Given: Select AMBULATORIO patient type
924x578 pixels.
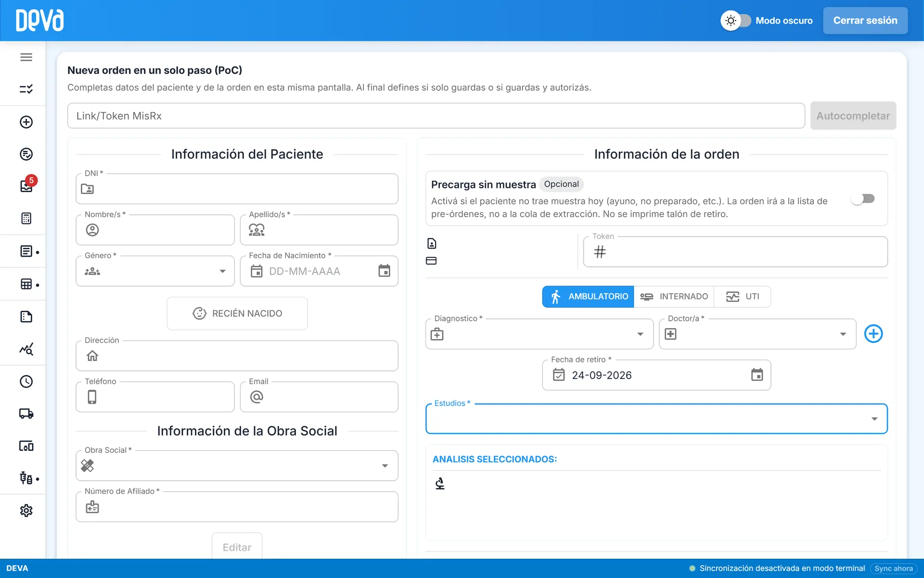Looking at the screenshot, I should click(588, 297).
